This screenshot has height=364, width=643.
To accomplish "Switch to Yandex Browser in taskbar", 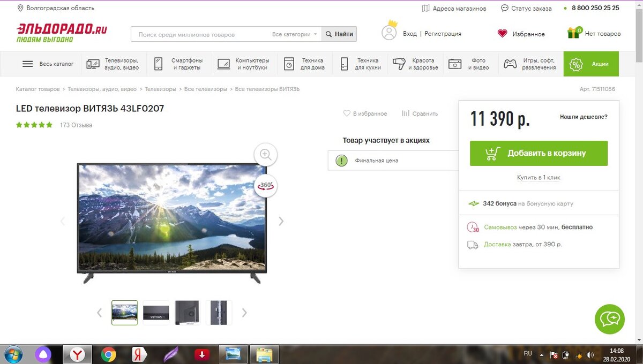I will point(77,354).
